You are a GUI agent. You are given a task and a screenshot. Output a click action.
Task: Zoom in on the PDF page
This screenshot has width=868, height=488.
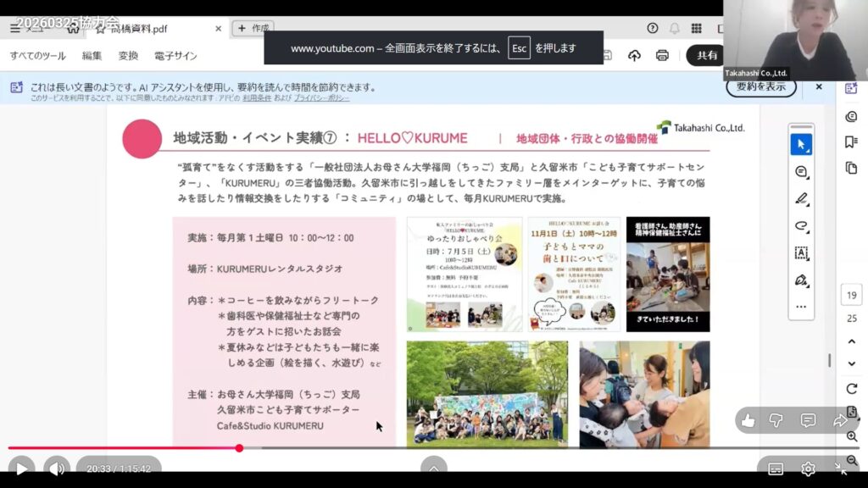click(x=851, y=436)
